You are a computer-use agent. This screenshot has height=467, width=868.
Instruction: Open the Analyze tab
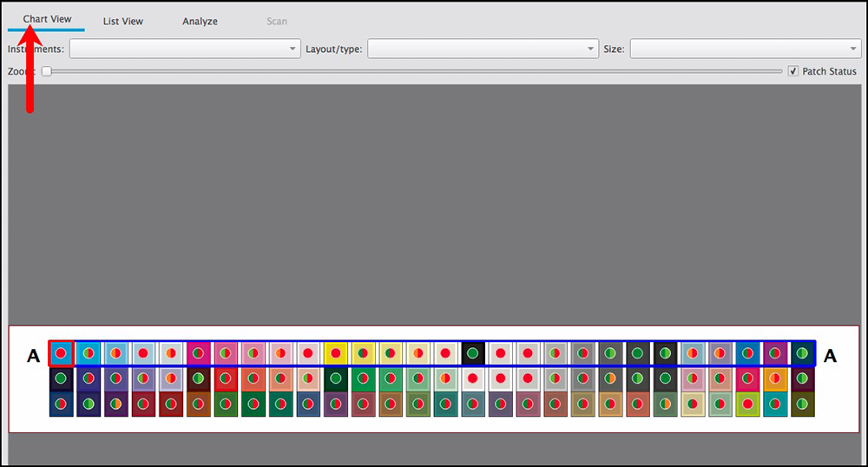pyautogui.click(x=200, y=21)
